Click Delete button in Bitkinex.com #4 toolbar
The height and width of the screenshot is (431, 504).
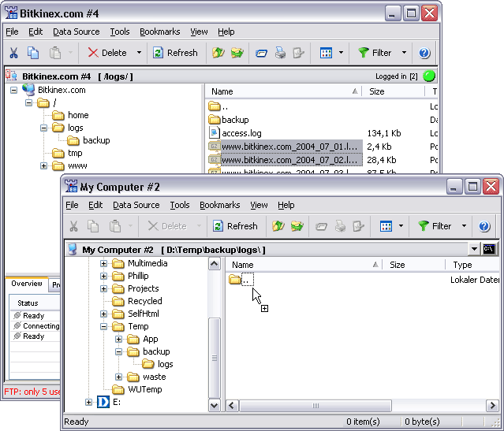click(x=107, y=53)
